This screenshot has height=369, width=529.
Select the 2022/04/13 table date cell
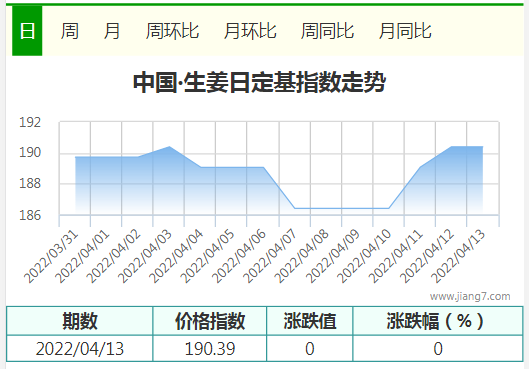tap(80, 348)
